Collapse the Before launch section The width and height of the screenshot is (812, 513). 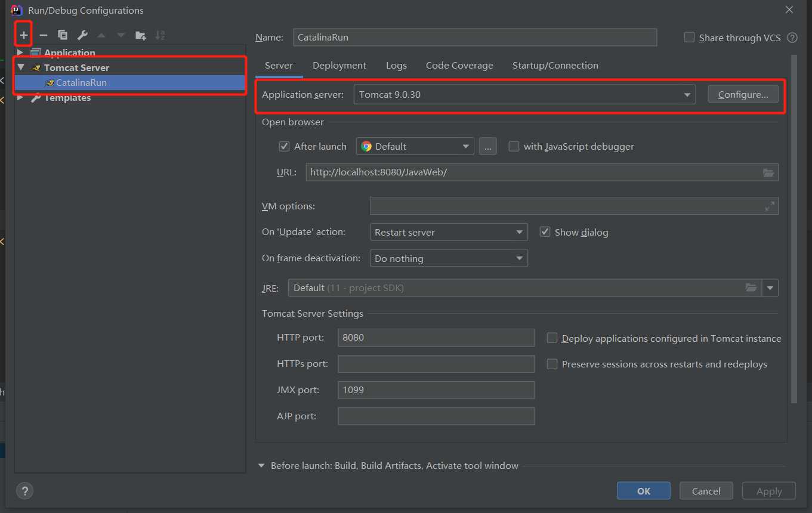click(261, 465)
